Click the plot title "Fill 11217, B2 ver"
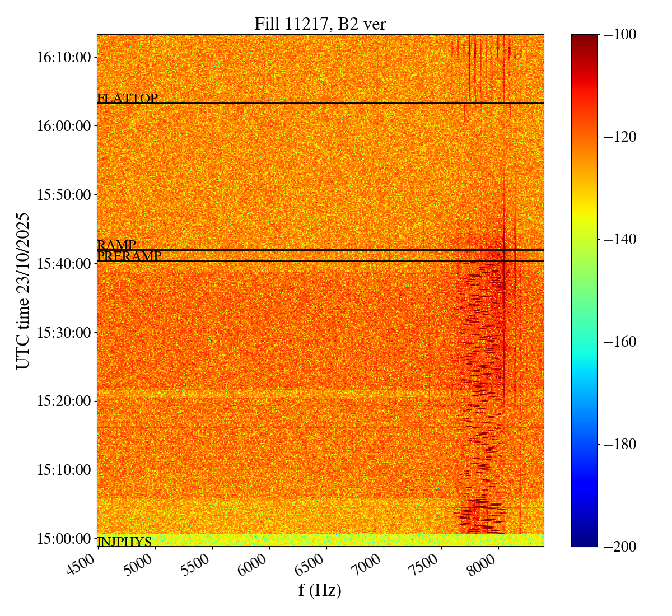Viewport: 672px width, 616px height. tap(320, 24)
